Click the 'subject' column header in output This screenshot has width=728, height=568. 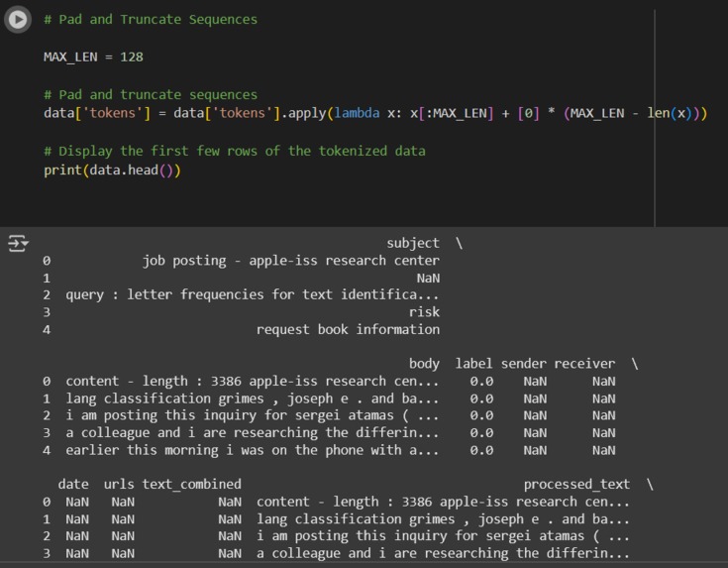[x=413, y=243]
